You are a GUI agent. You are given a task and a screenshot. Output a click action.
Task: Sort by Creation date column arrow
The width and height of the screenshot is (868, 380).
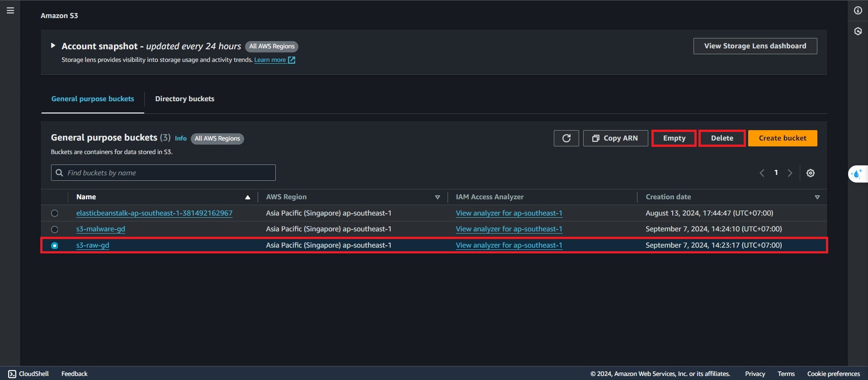817,197
